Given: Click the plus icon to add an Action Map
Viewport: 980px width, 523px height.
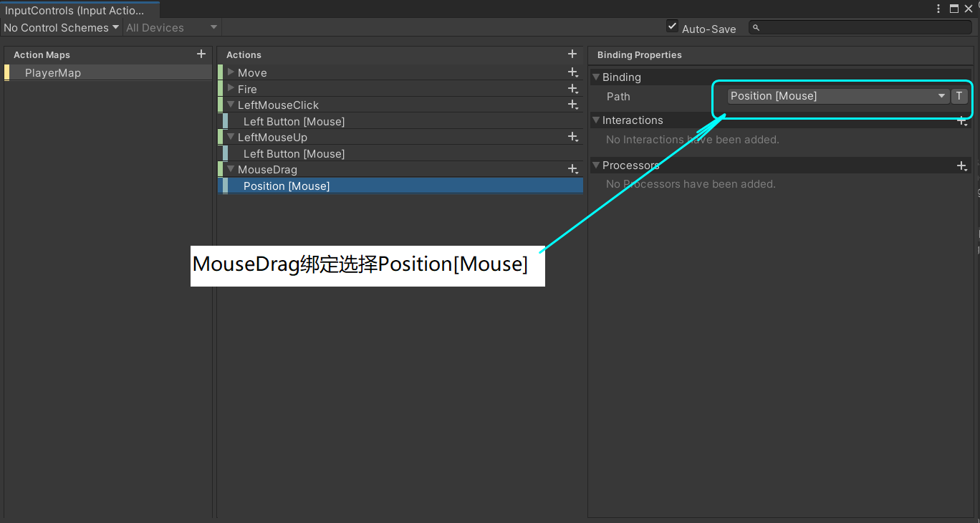Looking at the screenshot, I should pos(201,54).
